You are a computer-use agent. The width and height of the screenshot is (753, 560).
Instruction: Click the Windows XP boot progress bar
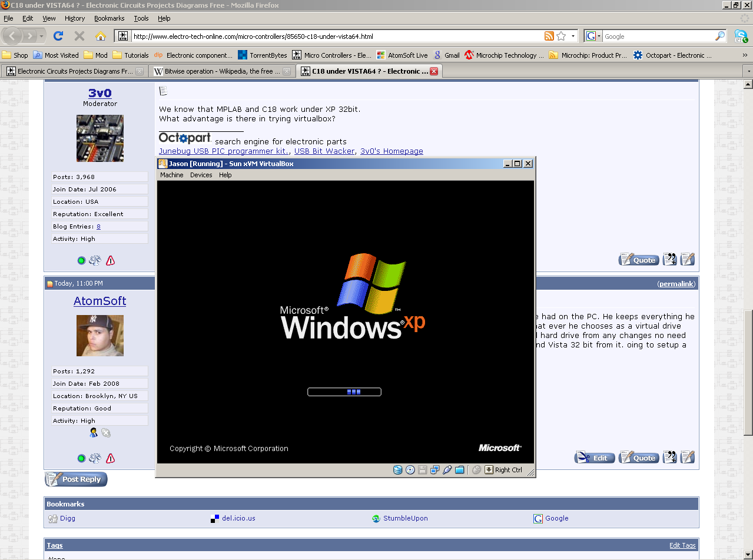(344, 392)
